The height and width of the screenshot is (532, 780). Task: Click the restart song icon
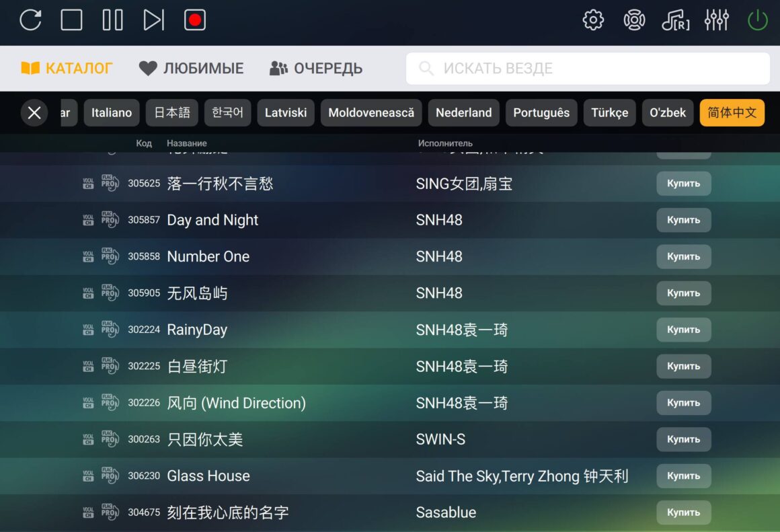click(30, 20)
